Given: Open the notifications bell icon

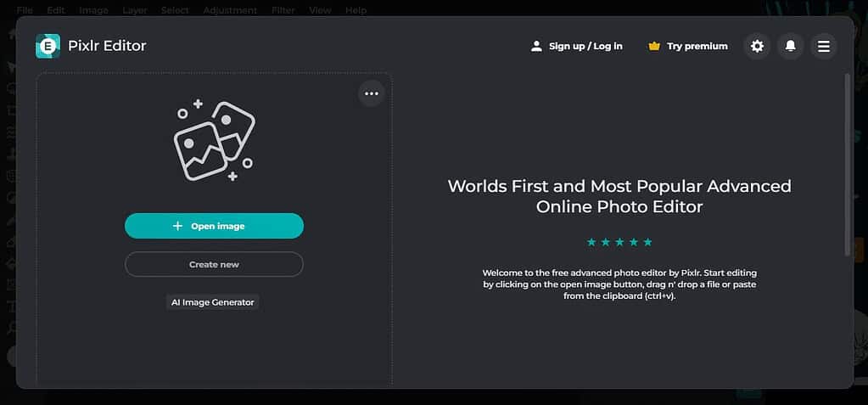Looking at the screenshot, I should [791, 46].
